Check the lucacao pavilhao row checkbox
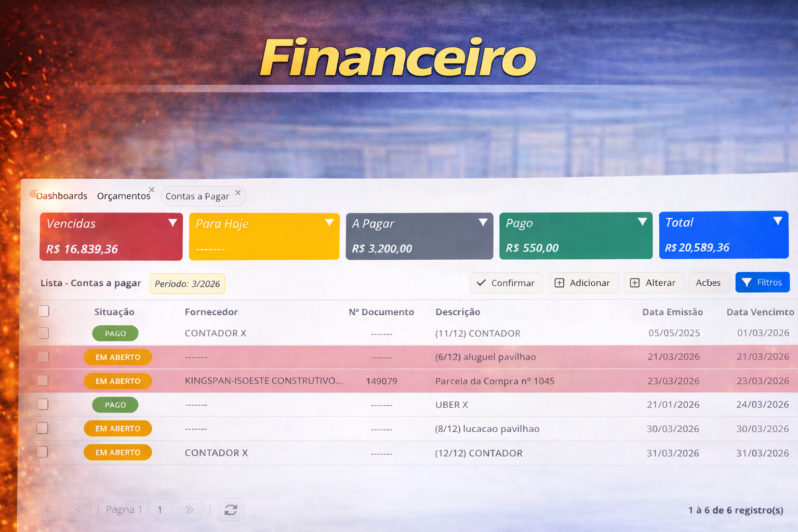 click(x=43, y=428)
